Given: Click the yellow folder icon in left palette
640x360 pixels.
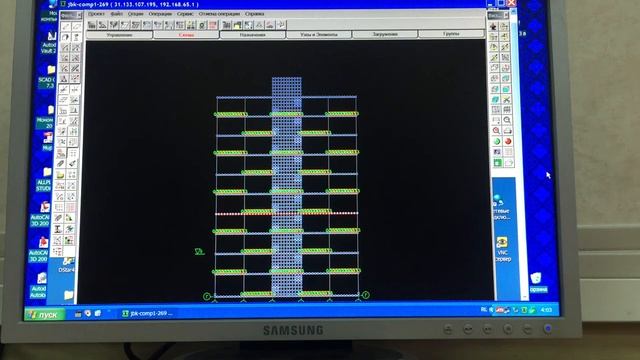Looking at the screenshot, I should coord(60,175).
